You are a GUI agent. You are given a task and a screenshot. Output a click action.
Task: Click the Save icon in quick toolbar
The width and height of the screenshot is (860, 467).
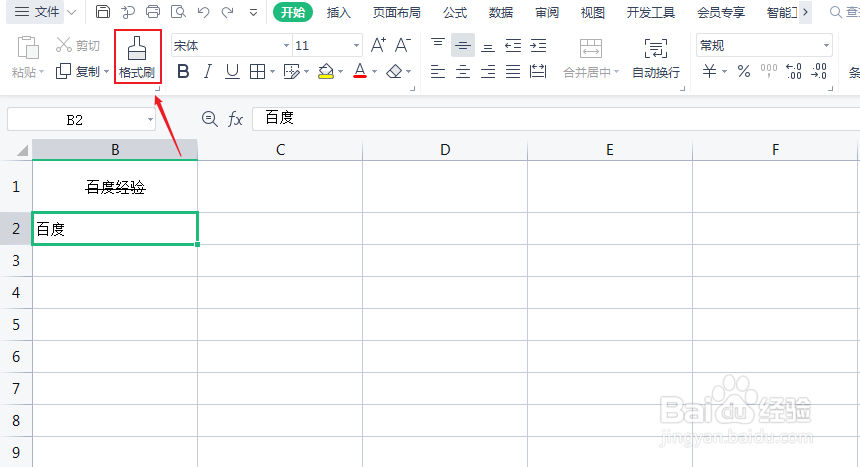tap(103, 12)
